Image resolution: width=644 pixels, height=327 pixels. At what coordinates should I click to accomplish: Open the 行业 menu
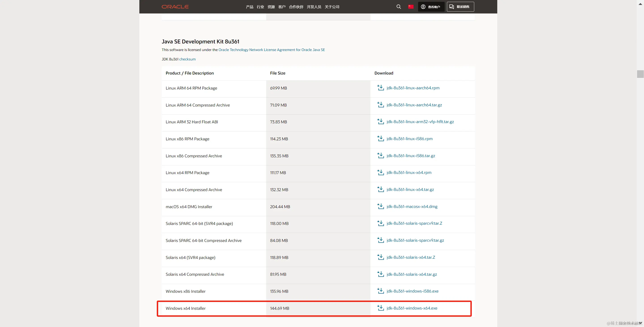pos(260,7)
